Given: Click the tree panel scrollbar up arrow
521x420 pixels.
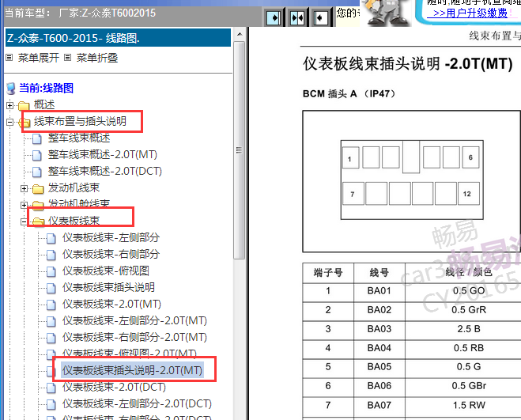Looking at the screenshot, I should click(240, 34).
